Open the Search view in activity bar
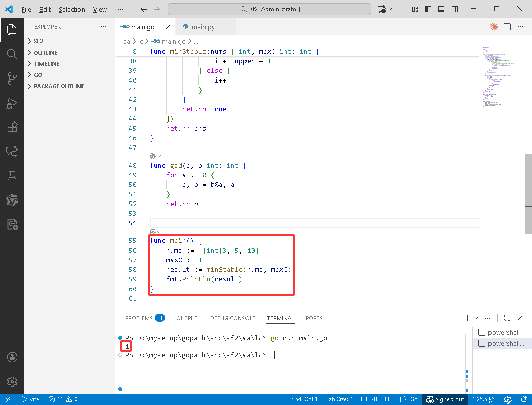Screen dimensions: 532x405 tap(12, 54)
